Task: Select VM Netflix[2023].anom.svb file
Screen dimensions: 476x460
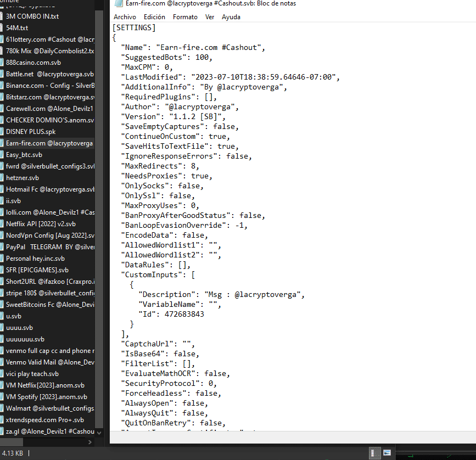Action: pos(47,385)
